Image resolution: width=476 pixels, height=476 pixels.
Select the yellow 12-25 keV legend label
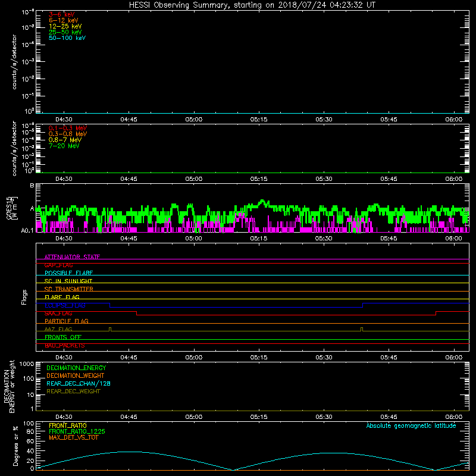point(65,26)
